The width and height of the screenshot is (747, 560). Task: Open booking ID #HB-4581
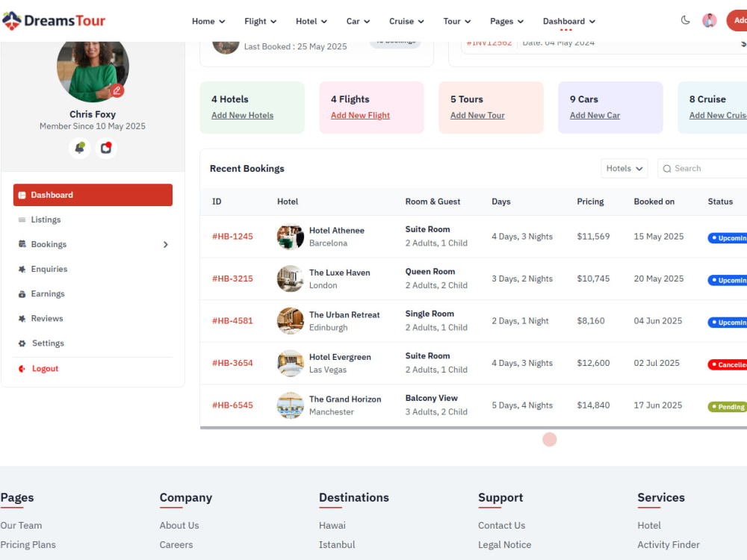pyautogui.click(x=232, y=321)
